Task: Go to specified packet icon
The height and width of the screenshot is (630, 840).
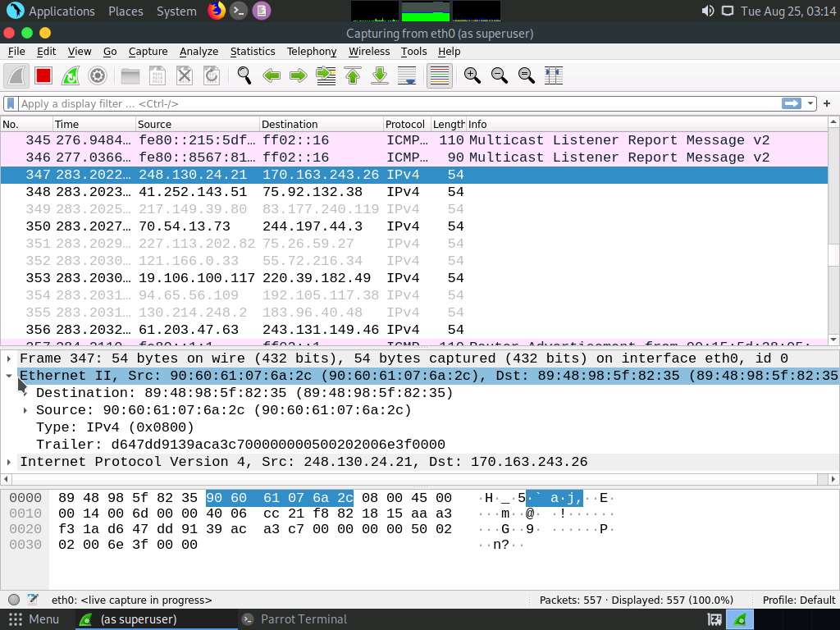Action: point(326,75)
